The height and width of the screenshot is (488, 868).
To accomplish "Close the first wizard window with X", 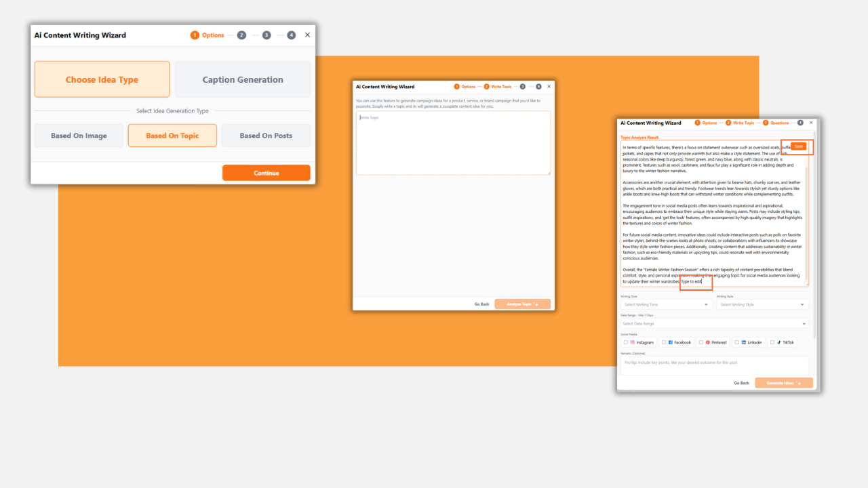I will point(307,35).
